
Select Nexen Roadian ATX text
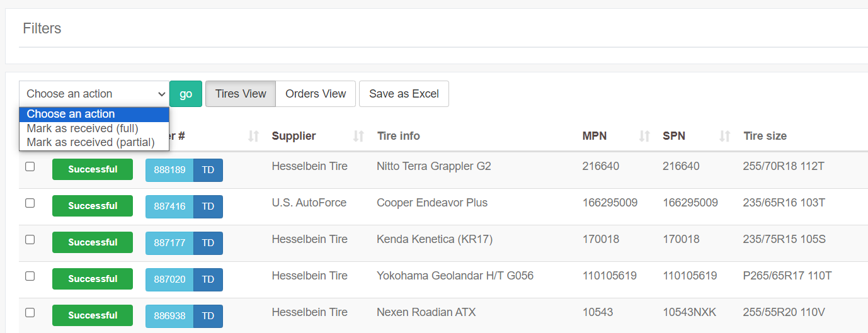(426, 312)
